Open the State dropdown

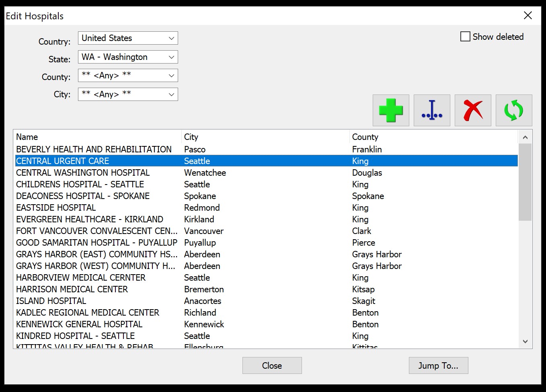pos(128,57)
